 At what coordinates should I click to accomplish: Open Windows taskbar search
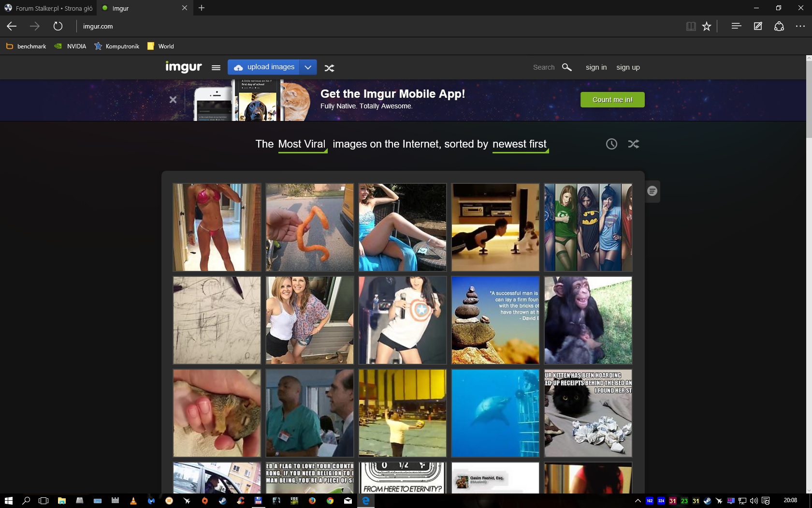[26, 501]
